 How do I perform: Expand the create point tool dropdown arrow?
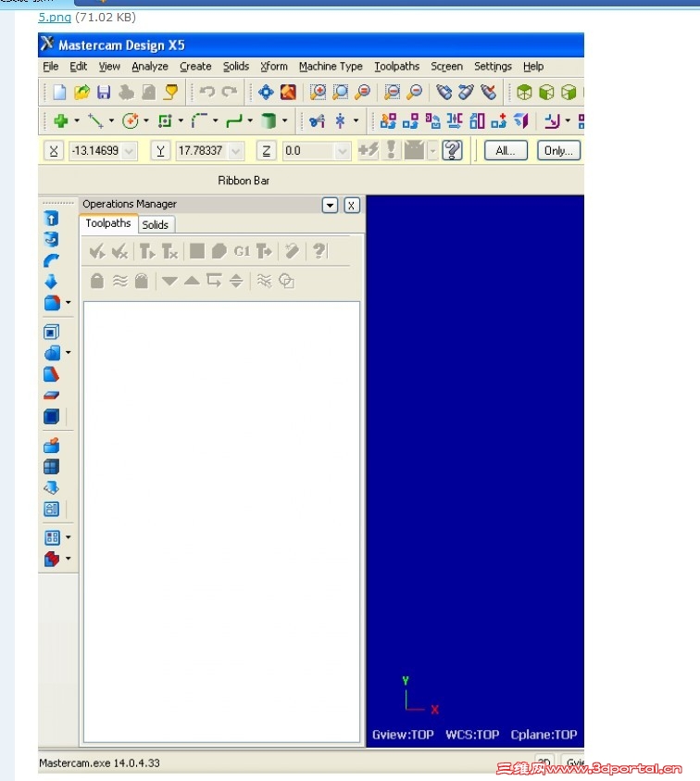(77, 120)
